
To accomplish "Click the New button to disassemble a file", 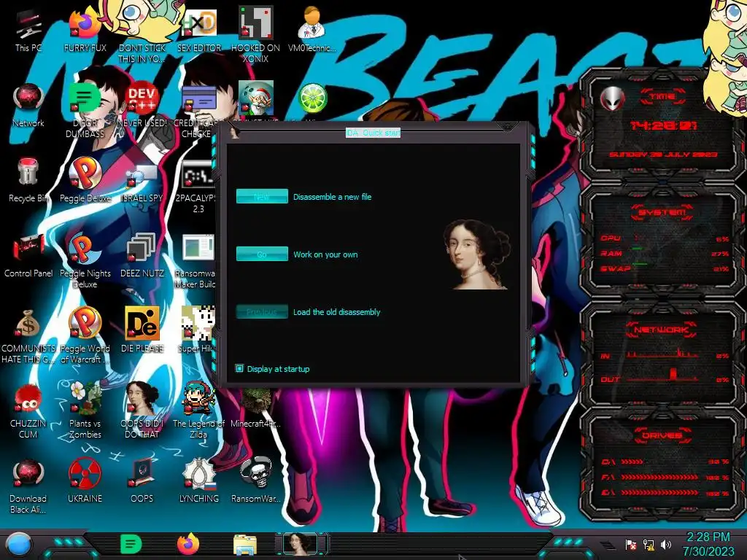I will (262, 196).
